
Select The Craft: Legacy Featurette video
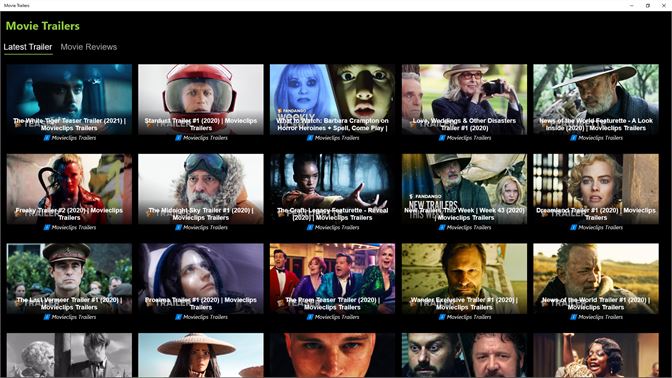[333, 189]
